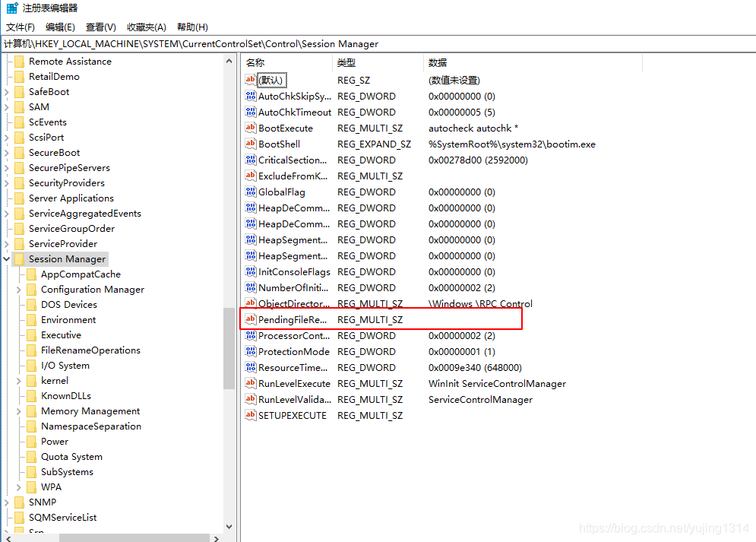Open the 查看 menu

(x=101, y=27)
